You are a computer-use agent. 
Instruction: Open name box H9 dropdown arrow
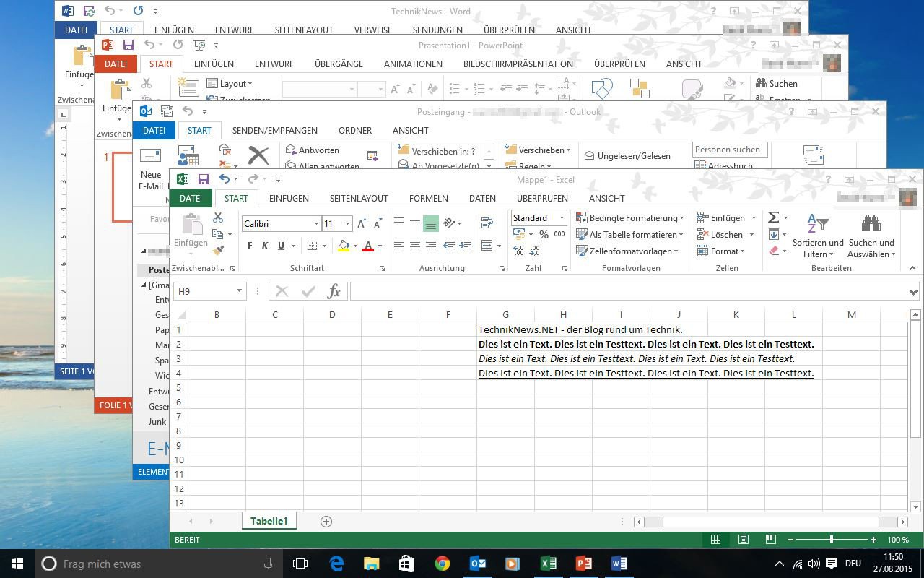tap(239, 291)
